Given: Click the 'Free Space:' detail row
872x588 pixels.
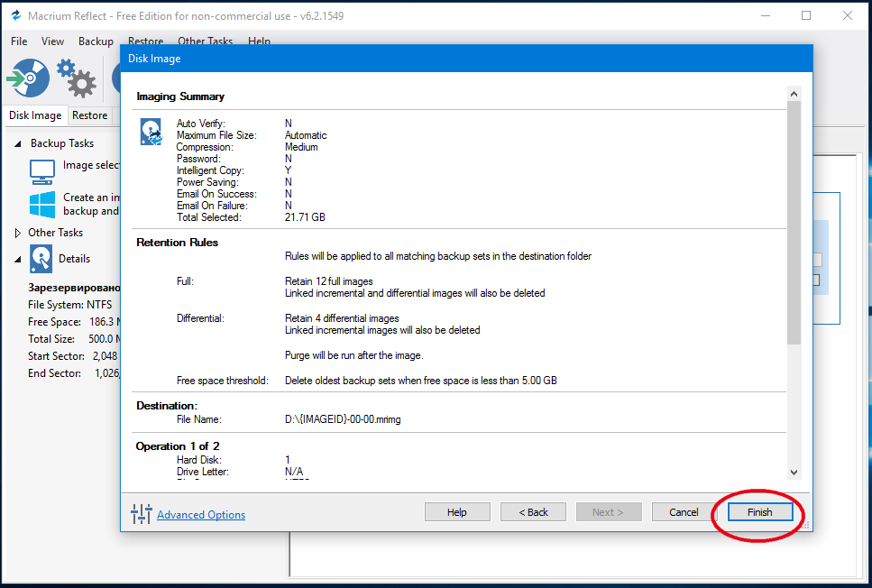Looking at the screenshot, I should [x=73, y=322].
